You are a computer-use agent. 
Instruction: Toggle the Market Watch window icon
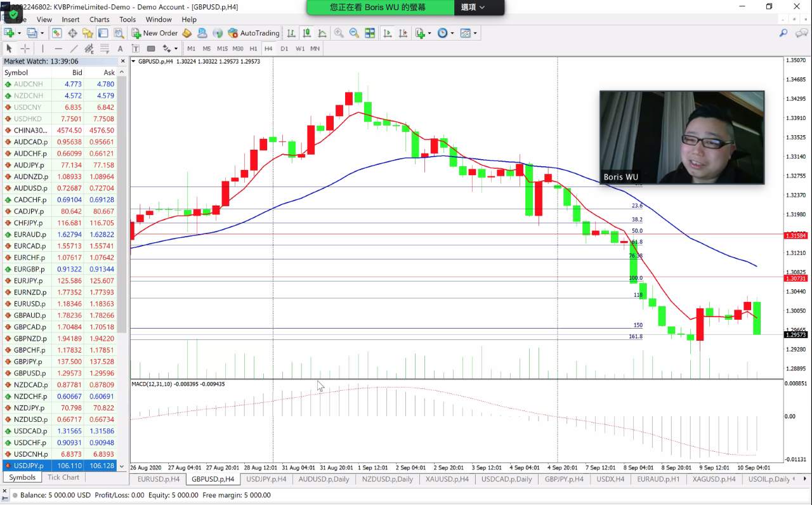[56, 33]
